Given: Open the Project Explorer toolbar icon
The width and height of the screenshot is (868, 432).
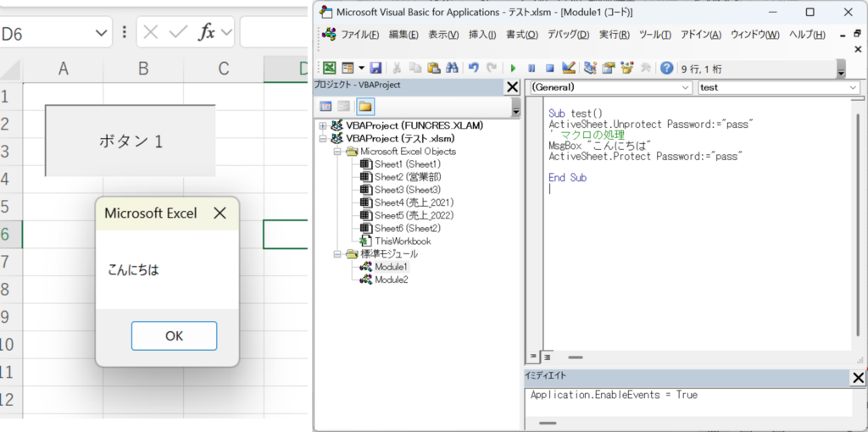Looking at the screenshot, I should pos(590,68).
